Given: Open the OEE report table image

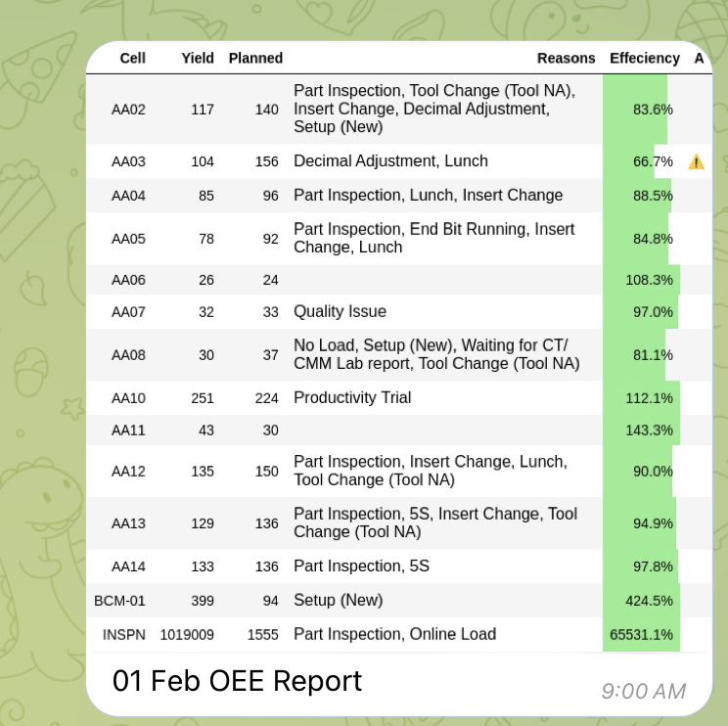Looking at the screenshot, I should 399,346.
